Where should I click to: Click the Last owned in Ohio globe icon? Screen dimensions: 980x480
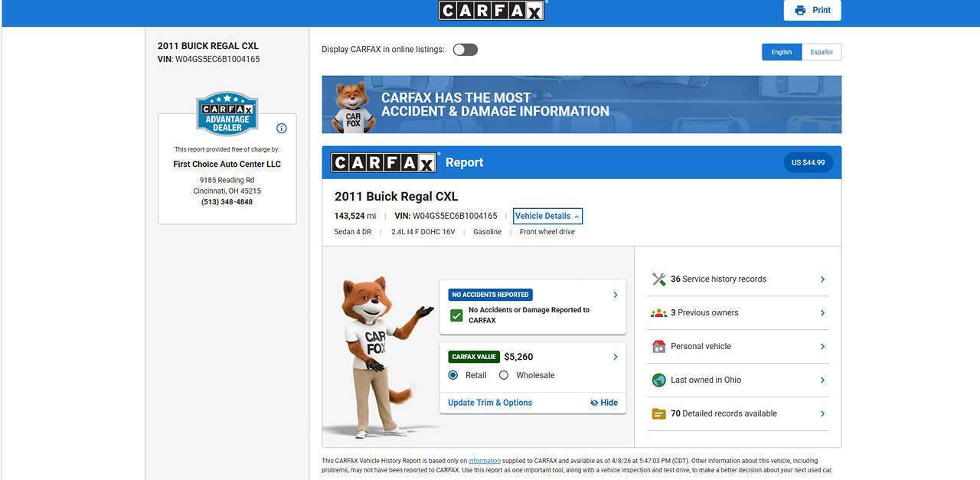click(658, 380)
